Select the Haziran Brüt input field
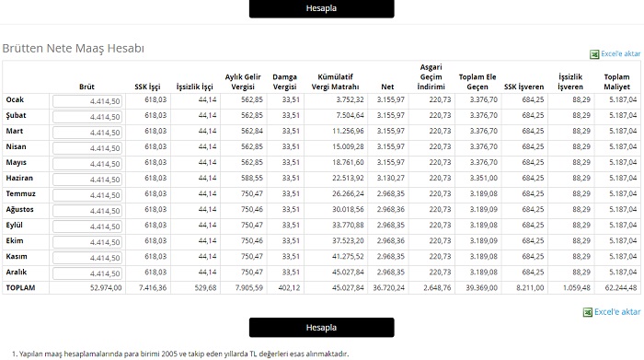This screenshot has width=644, height=360. pos(87,180)
